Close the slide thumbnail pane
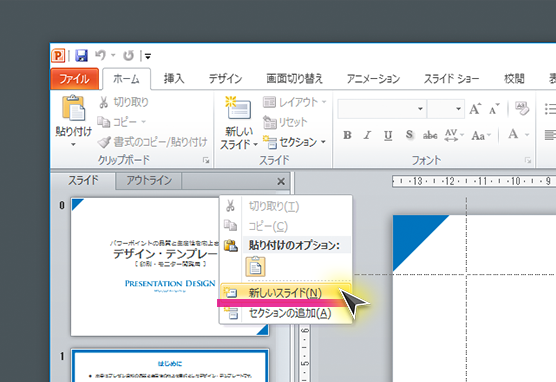This screenshot has height=382, width=556. [281, 182]
